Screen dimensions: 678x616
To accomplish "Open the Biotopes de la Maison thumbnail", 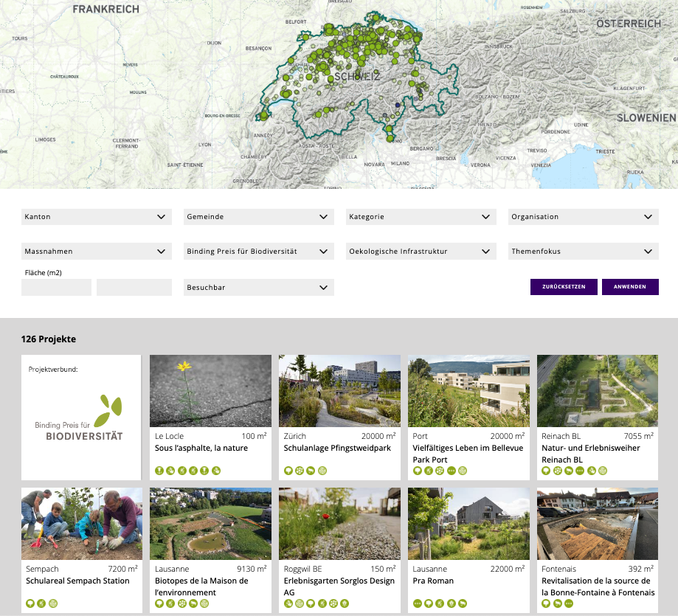I will 210,524.
